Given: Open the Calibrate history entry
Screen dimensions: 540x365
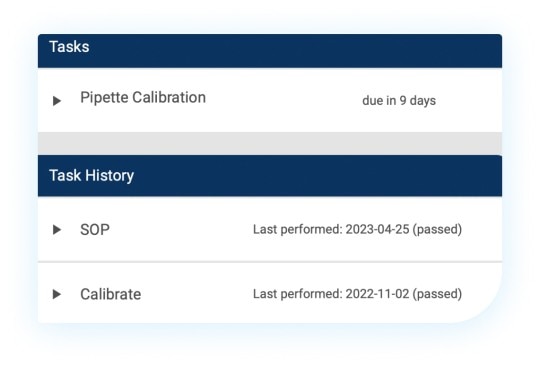Looking at the screenshot, I should [111, 294].
